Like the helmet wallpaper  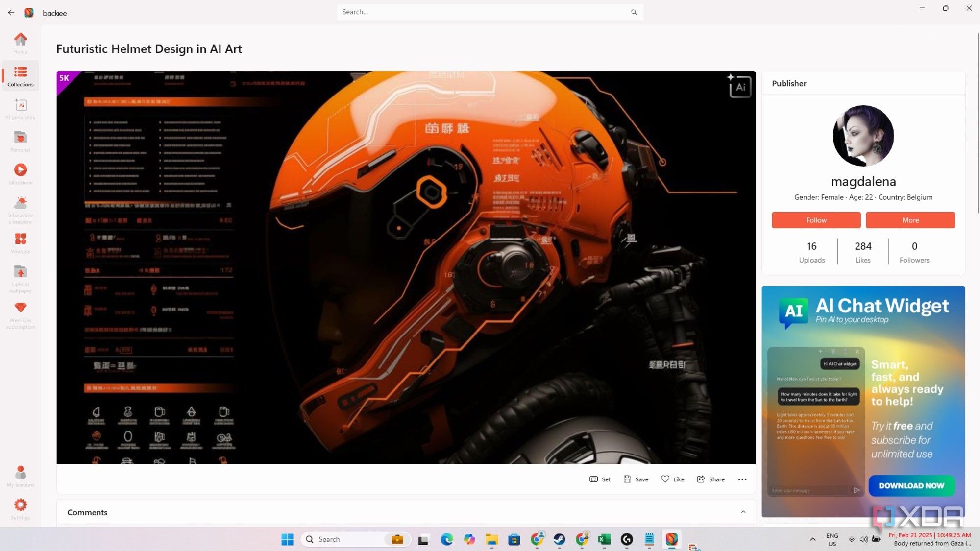pos(672,479)
